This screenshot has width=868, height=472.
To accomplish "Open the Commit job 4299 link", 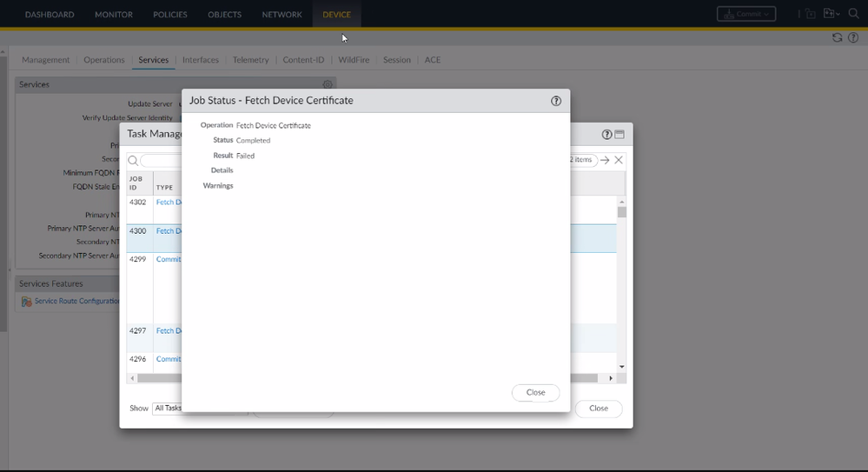I will (x=169, y=259).
